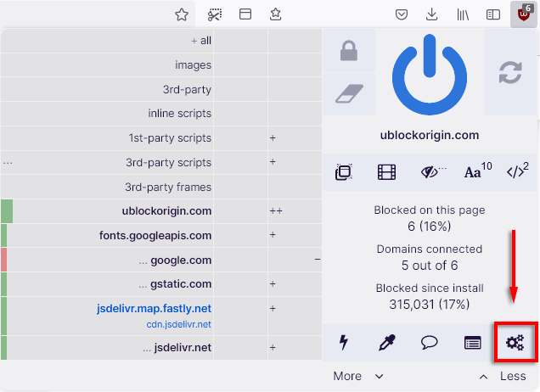Click the jsdelivr.map.fastly.net domain link
Screen dimensions: 540x392
154,309
